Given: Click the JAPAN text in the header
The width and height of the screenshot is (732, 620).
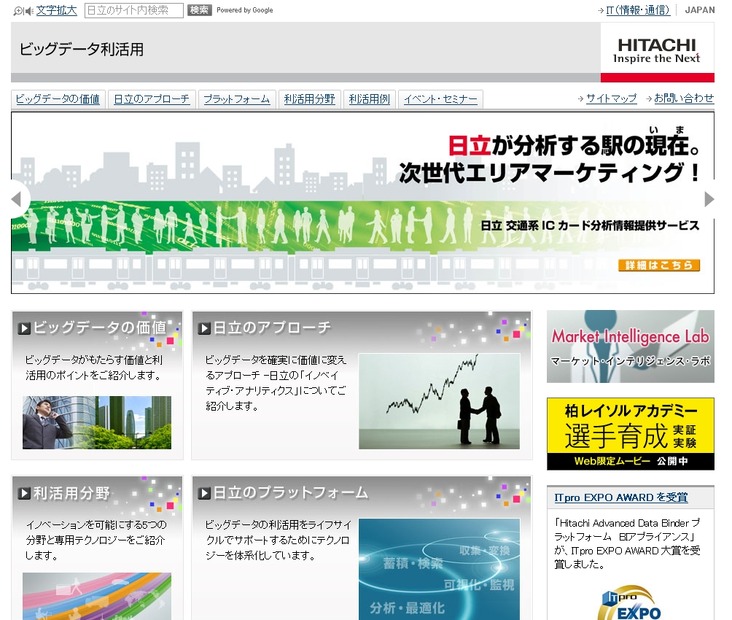Looking at the screenshot, I should pyautogui.click(x=699, y=10).
